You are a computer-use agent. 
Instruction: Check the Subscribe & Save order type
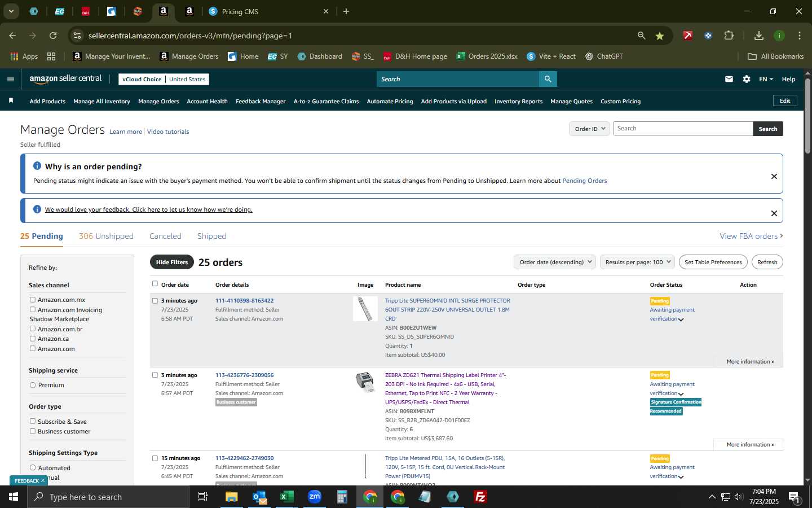click(x=33, y=421)
